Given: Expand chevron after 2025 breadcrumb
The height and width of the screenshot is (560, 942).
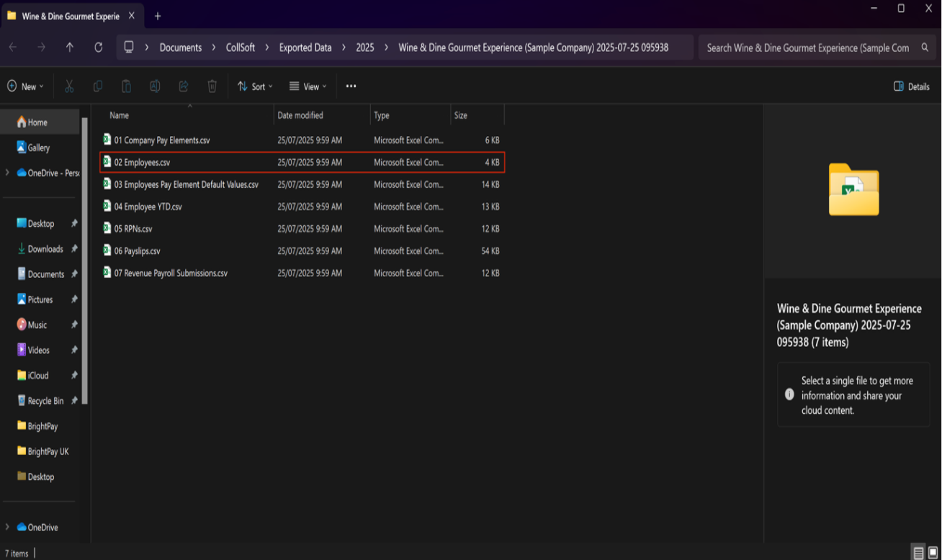Looking at the screenshot, I should [386, 48].
